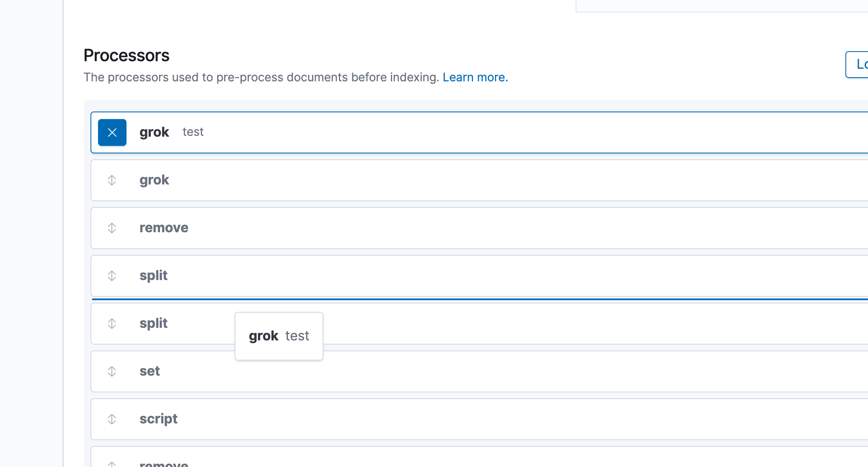Click the partially visible Lo button at right
This screenshot has width=868, height=467.
(858, 65)
